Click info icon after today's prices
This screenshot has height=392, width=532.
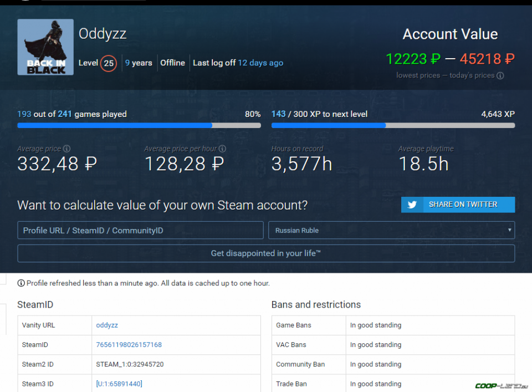tap(500, 75)
